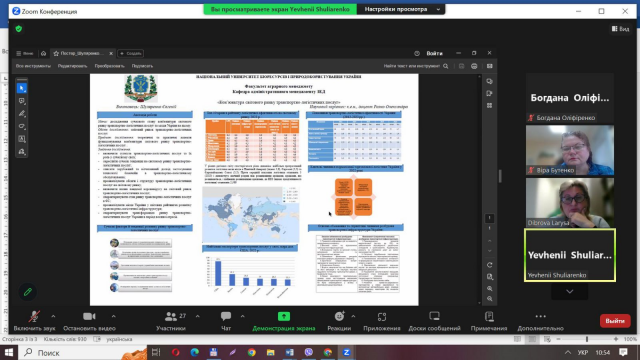Open Приложения apps icon
The image size is (640, 360).
[382, 317]
